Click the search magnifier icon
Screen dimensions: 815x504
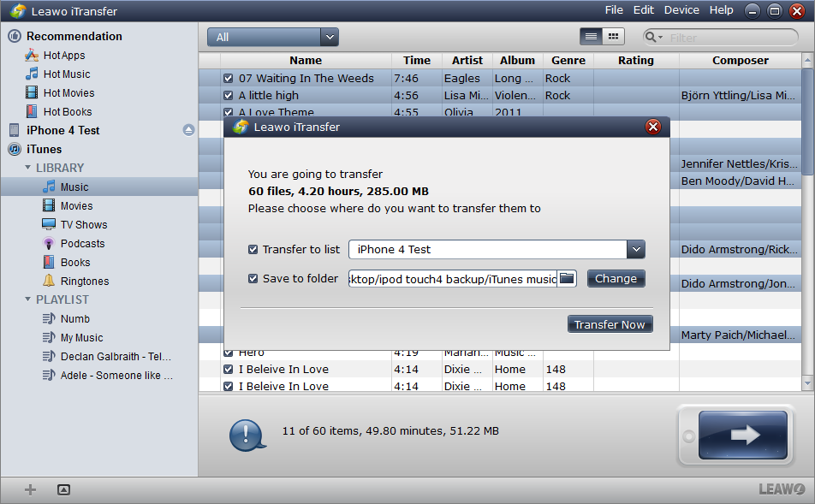(x=650, y=37)
